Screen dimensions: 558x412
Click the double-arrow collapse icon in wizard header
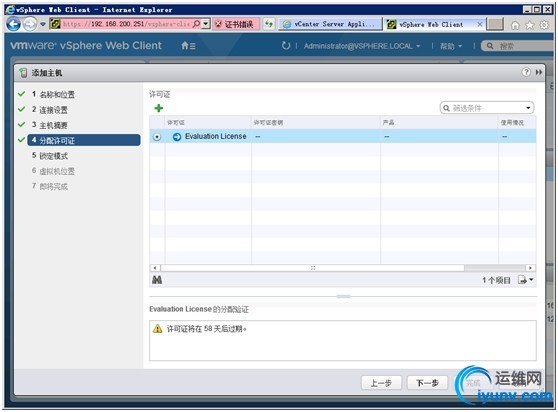click(539, 72)
